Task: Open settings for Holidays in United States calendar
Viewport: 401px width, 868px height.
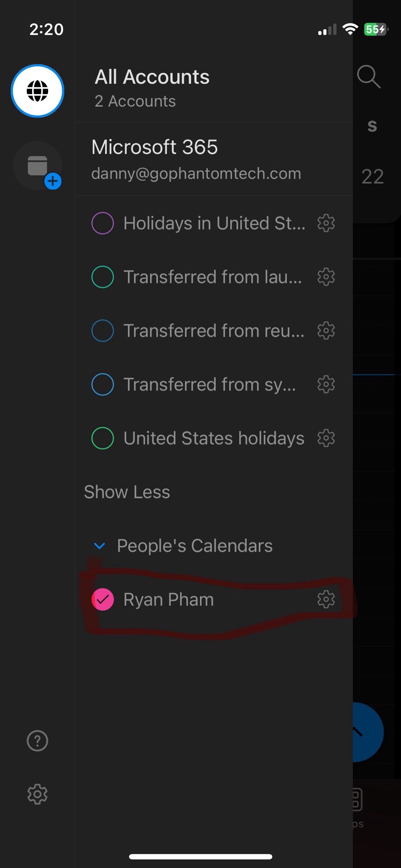Action: [x=326, y=223]
